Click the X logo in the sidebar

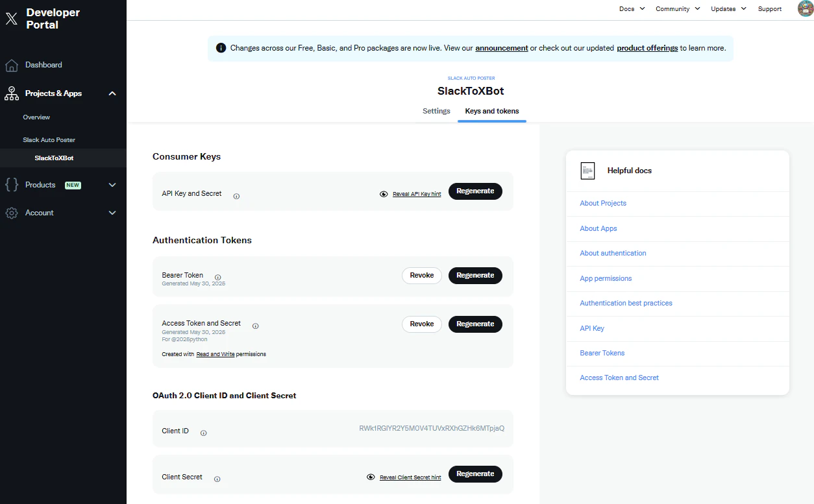point(12,19)
